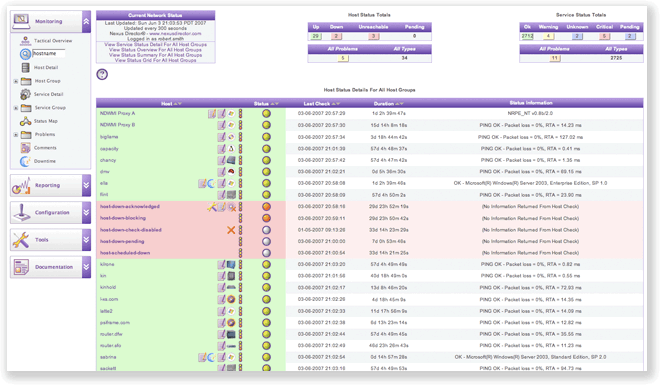Open View Status Overview For All Host Groups
This screenshot has width=660, height=385.
155,50
